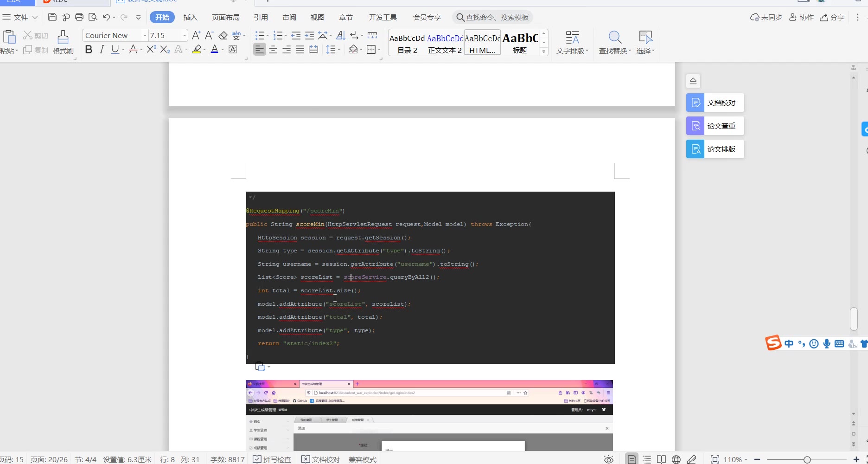The width and height of the screenshot is (868, 464).
Task: Switch to the 插入 (Insert) tab
Action: (190, 17)
